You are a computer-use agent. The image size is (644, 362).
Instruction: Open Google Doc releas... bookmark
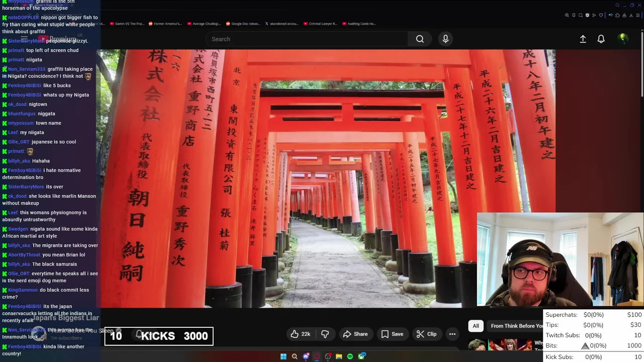click(x=243, y=24)
